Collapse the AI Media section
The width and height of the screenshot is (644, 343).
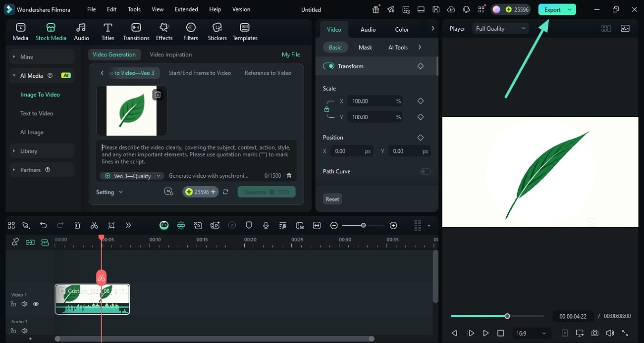click(x=42, y=76)
